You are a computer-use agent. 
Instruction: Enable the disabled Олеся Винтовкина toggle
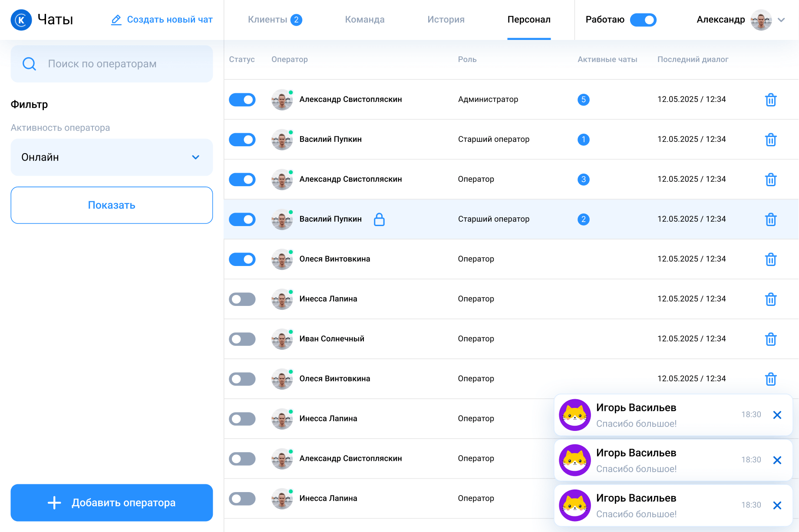click(x=242, y=379)
